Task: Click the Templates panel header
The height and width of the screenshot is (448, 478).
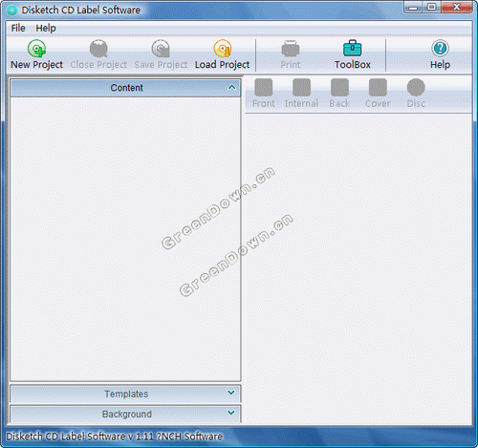Action: 125,394
